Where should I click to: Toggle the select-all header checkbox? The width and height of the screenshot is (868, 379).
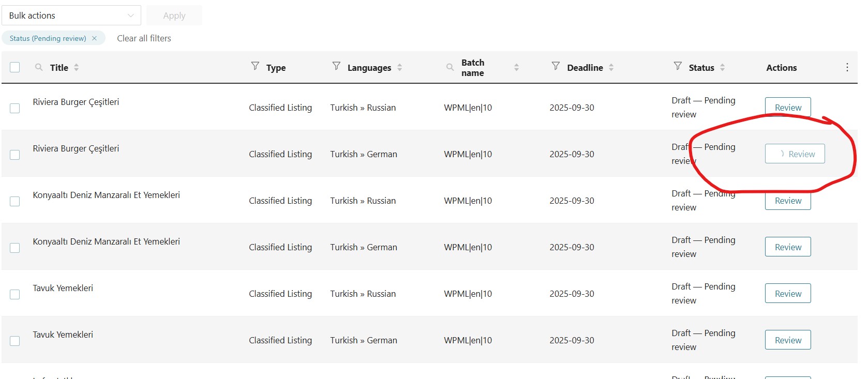[x=15, y=67]
